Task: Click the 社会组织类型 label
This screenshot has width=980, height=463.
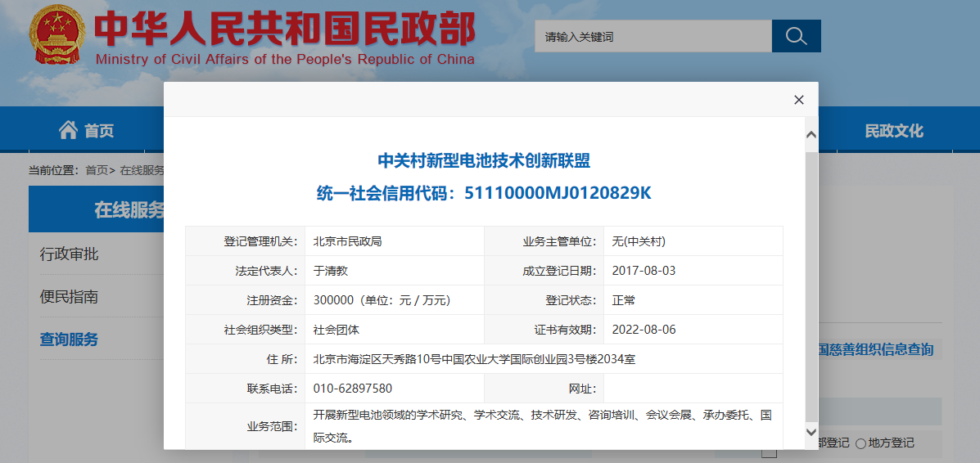Action: [x=260, y=330]
